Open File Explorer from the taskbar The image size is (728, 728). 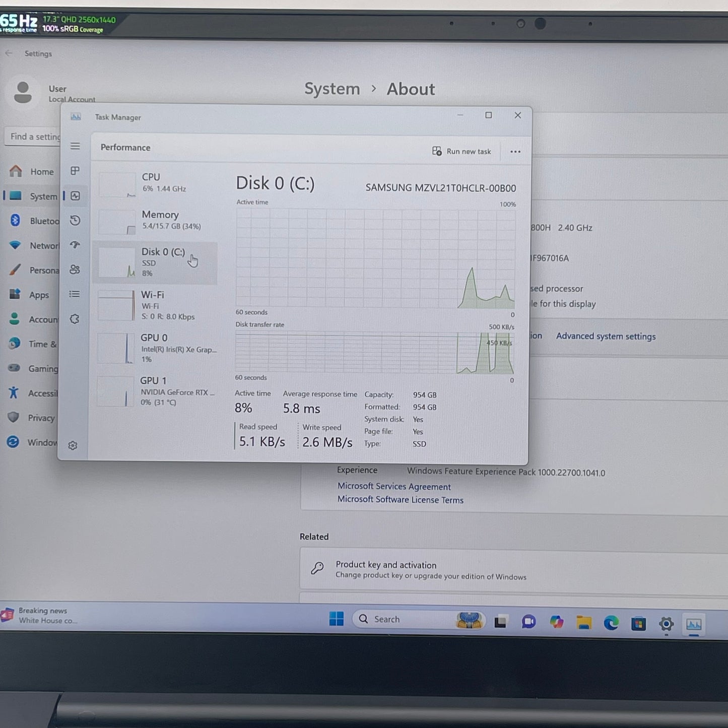pos(584,623)
